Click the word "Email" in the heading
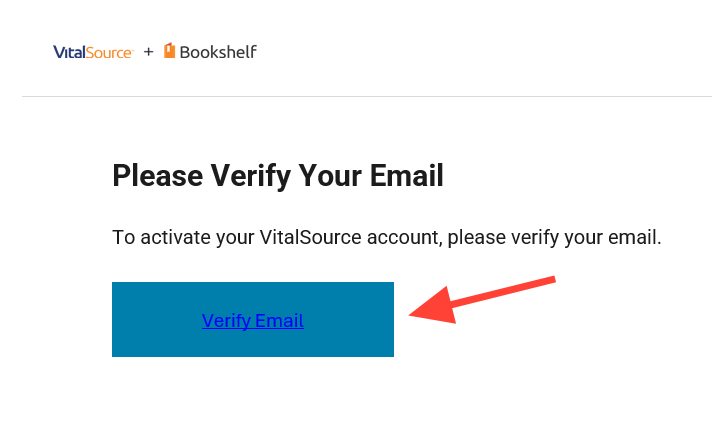712x426 pixels. tap(404, 176)
